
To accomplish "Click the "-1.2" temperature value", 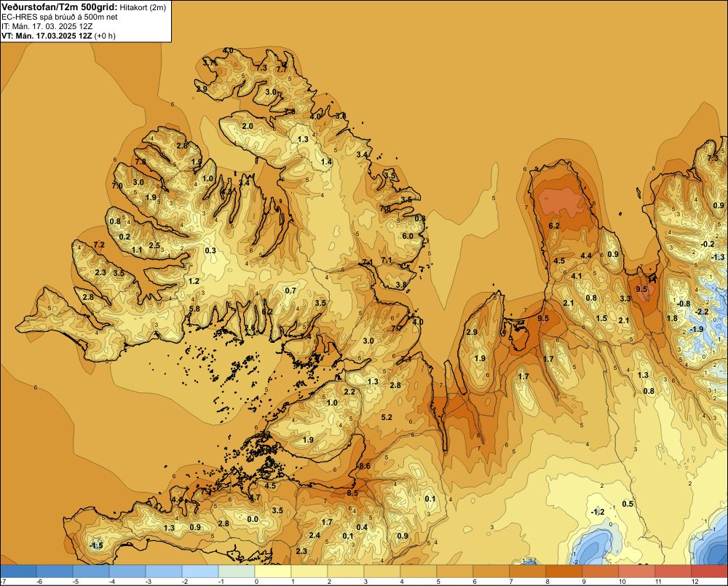I will point(598,512).
